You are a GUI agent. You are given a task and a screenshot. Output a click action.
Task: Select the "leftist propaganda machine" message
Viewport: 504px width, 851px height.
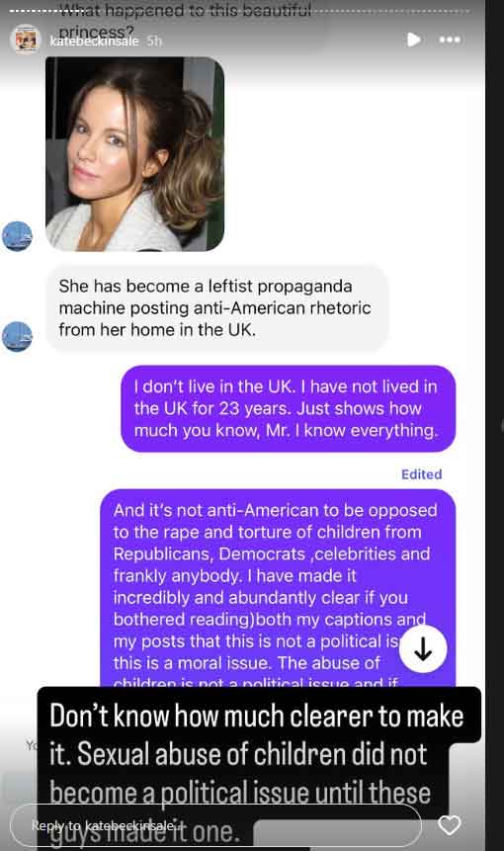point(217,307)
